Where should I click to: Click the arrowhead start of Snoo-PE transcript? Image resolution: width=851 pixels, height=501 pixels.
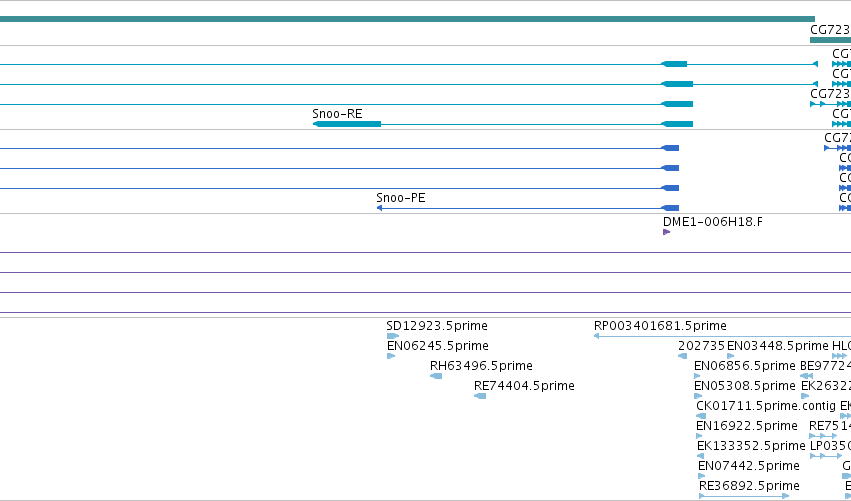pyautogui.click(x=379, y=208)
